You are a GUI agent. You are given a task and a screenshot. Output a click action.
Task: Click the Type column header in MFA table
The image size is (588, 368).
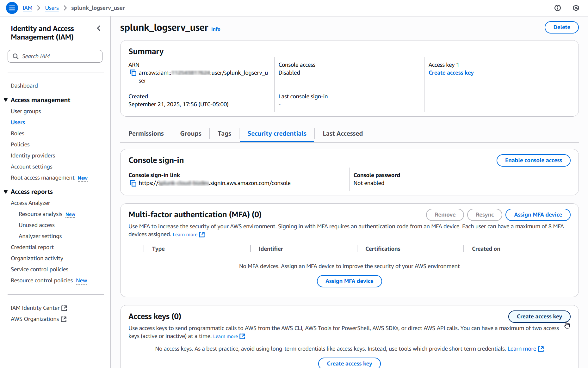pyautogui.click(x=158, y=249)
